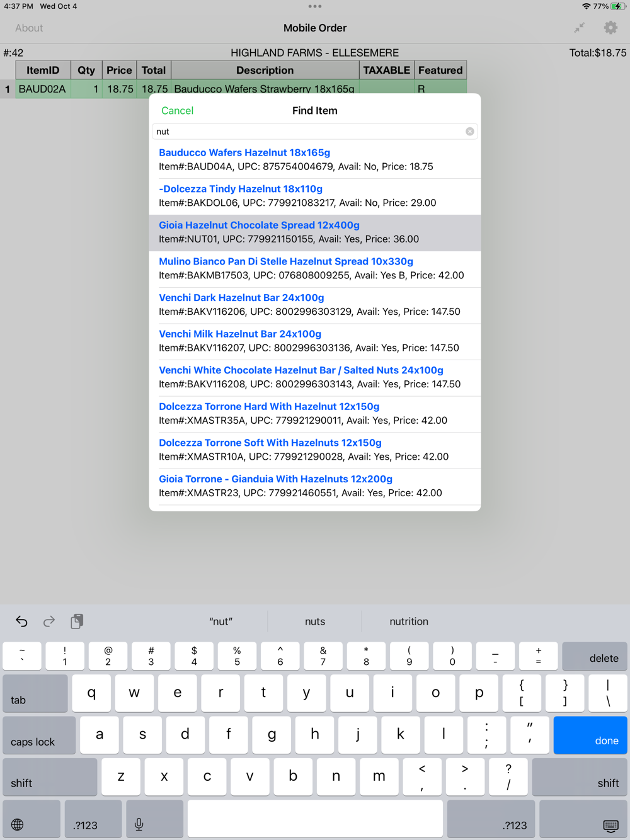Tap the 5 percent number key

coord(237,656)
